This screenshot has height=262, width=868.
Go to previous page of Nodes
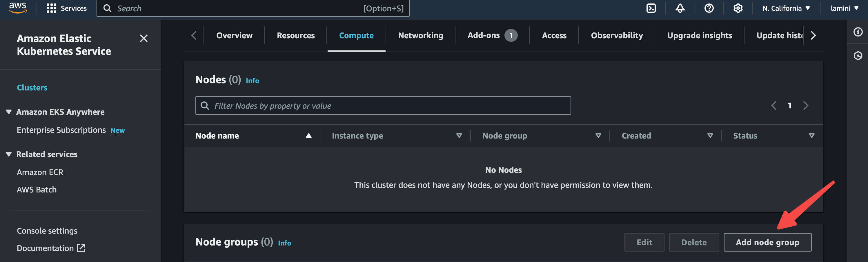(x=774, y=106)
